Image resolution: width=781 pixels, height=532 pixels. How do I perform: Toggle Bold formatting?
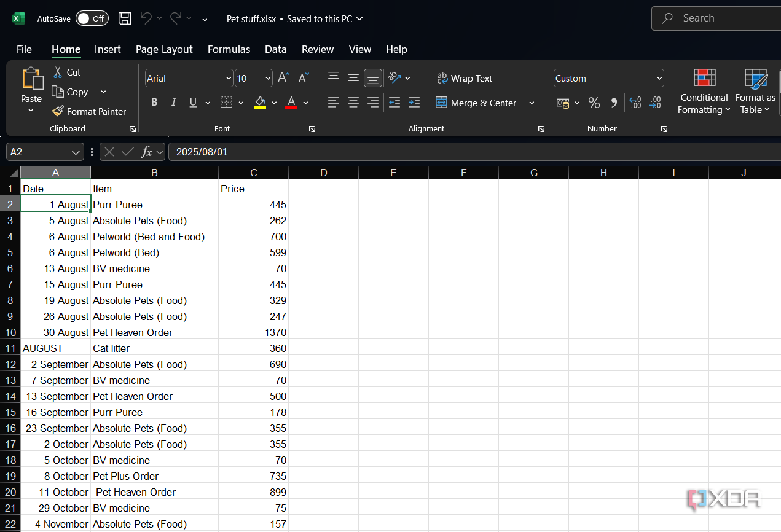coord(154,103)
